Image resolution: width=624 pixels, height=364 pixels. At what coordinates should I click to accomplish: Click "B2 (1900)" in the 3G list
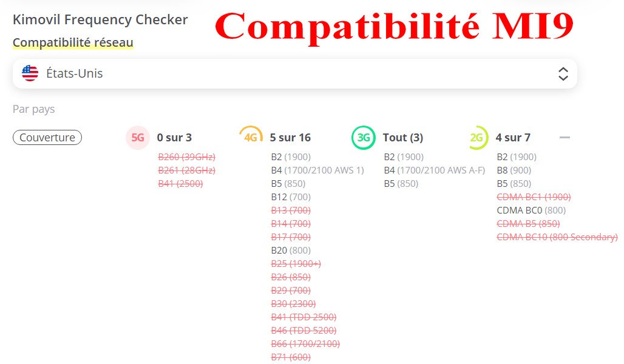pyautogui.click(x=404, y=157)
